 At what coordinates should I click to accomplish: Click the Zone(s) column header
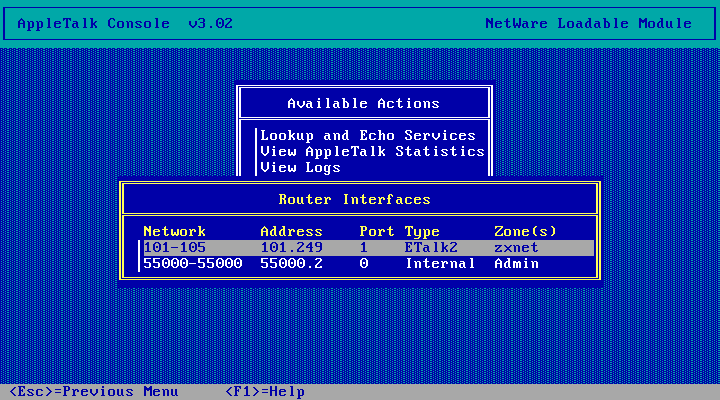point(525,231)
